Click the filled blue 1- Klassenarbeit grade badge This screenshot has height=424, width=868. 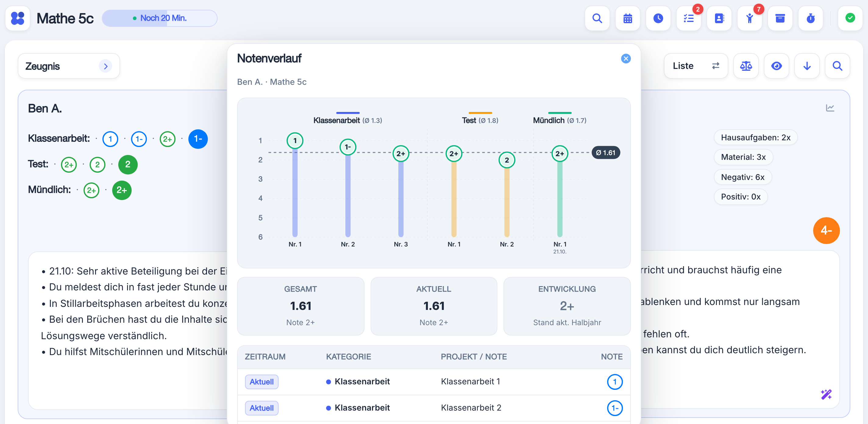[198, 139]
